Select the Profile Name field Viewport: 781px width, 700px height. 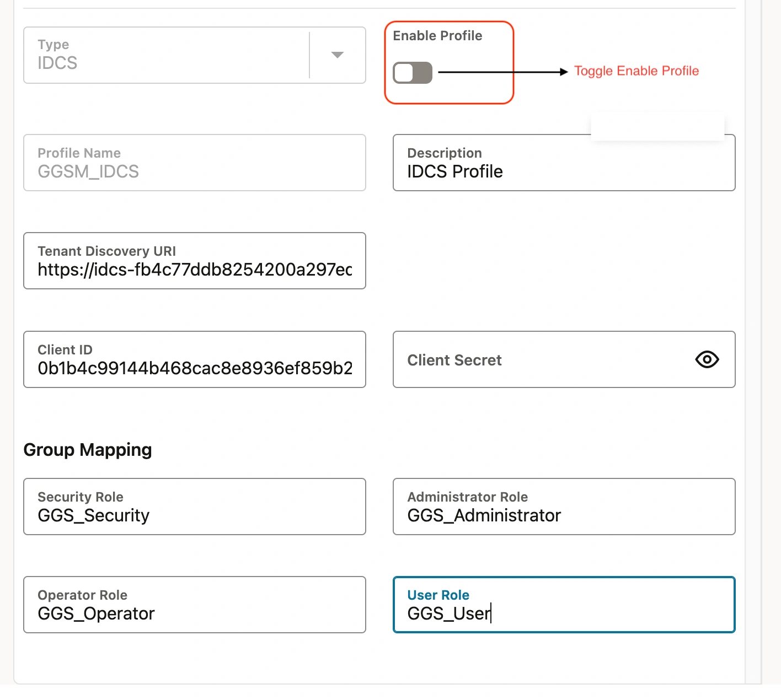[194, 163]
